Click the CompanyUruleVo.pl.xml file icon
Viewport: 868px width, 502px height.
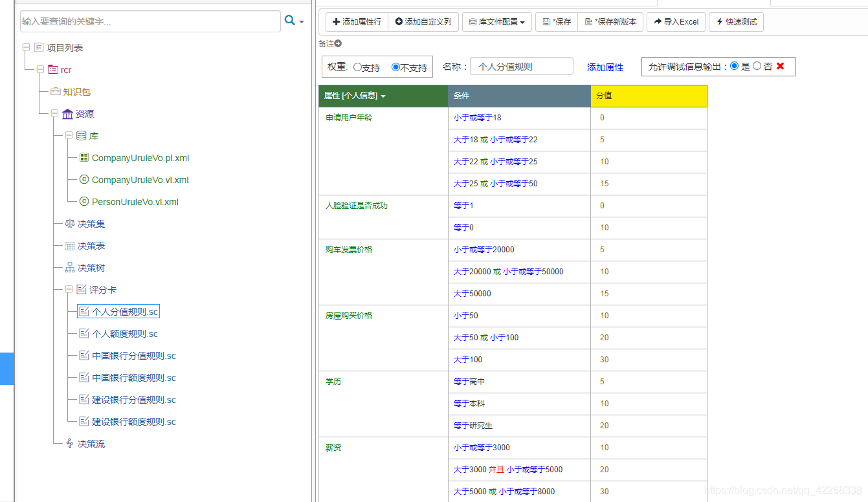click(84, 158)
